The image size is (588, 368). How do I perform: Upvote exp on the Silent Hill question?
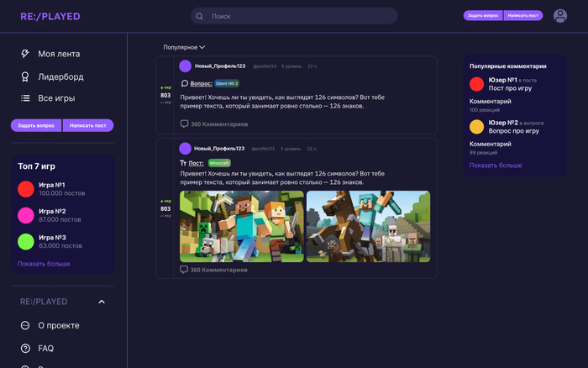coord(165,87)
